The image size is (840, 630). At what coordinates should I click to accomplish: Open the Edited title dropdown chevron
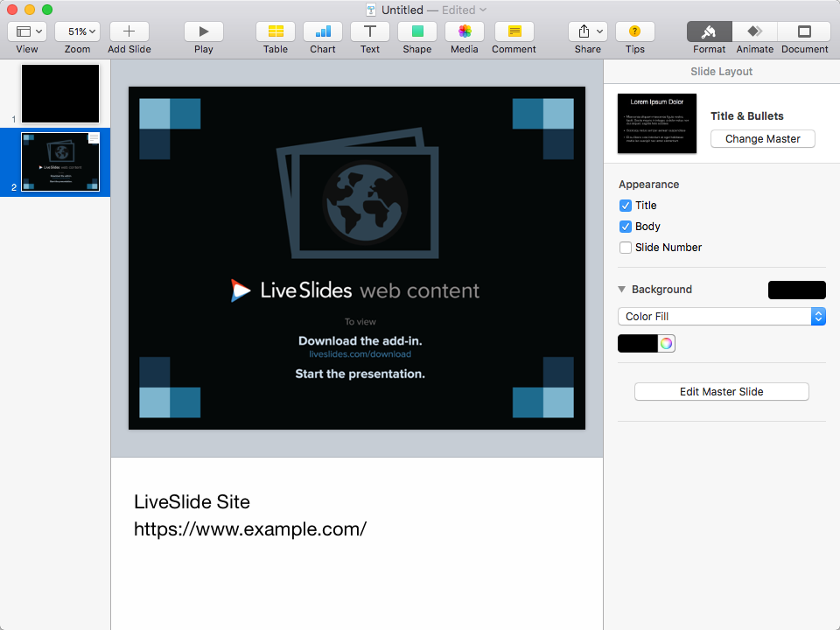click(x=483, y=10)
